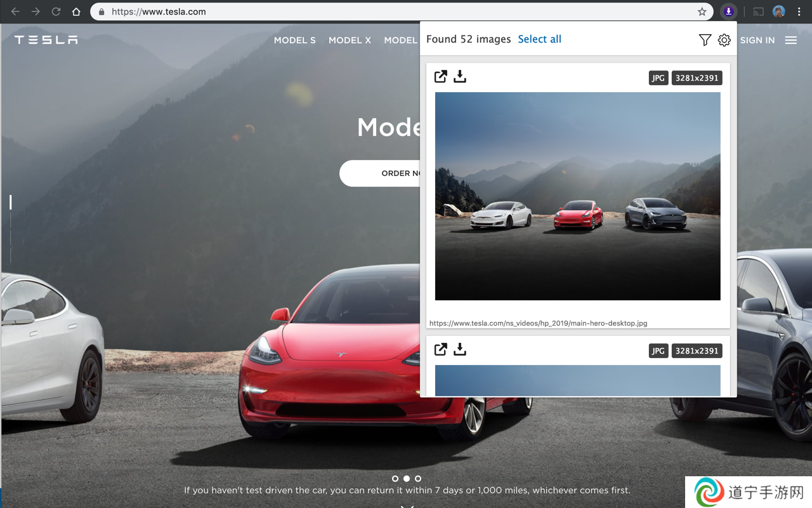
Task: Download the main-hero-desktop.jpg image
Action: [460, 76]
